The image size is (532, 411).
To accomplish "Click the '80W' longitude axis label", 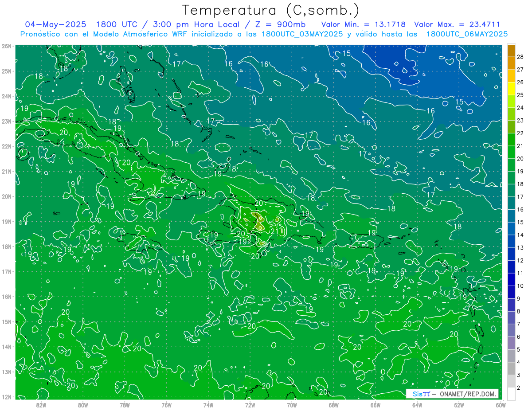I will (83, 404).
